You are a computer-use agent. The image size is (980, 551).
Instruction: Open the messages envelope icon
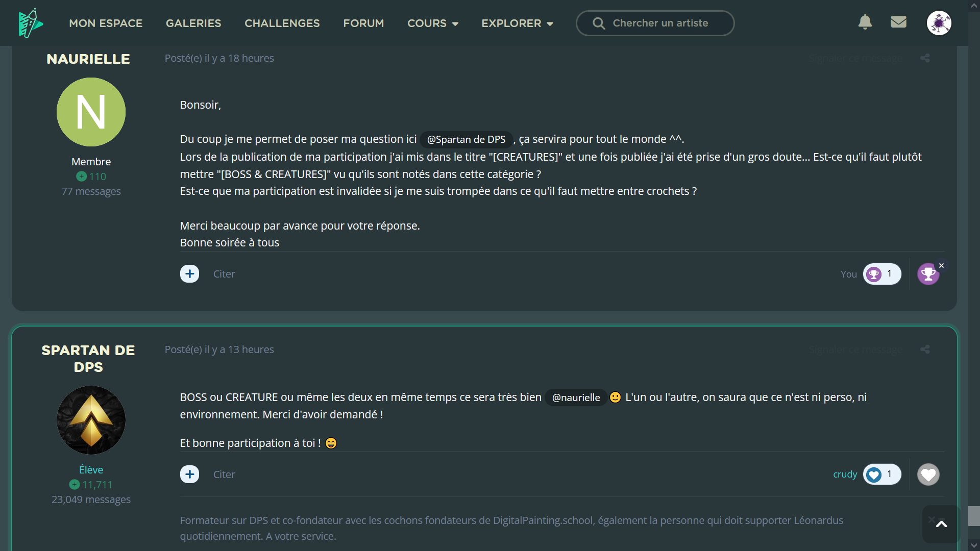(898, 22)
